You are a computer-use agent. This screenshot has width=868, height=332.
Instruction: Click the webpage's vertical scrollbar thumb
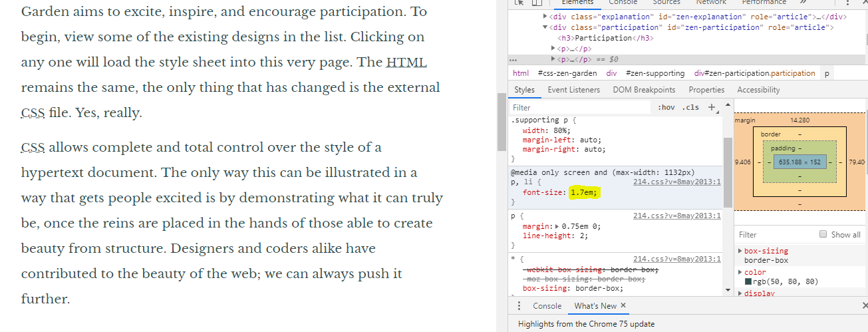pos(501,122)
